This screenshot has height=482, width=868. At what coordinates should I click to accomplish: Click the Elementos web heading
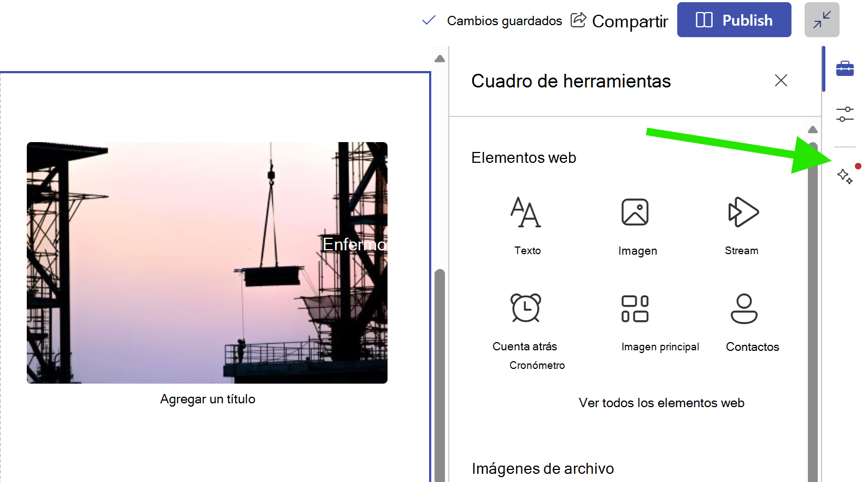pos(524,157)
